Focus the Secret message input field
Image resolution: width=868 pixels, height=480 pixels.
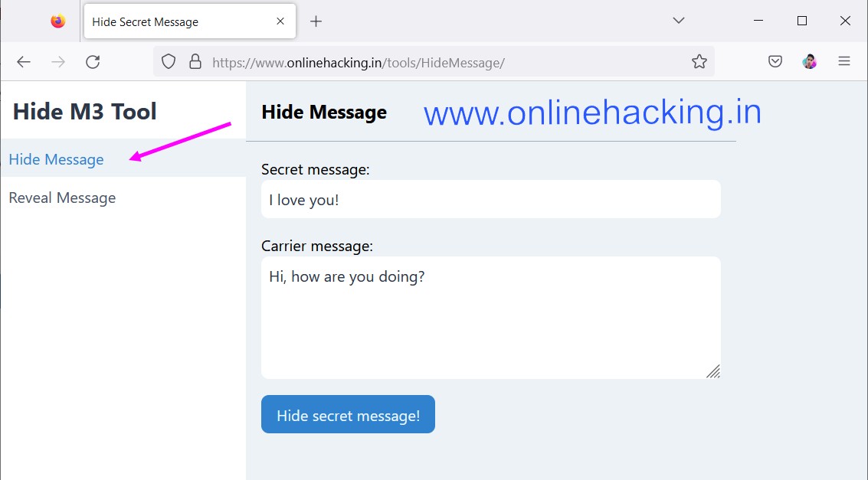point(491,199)
